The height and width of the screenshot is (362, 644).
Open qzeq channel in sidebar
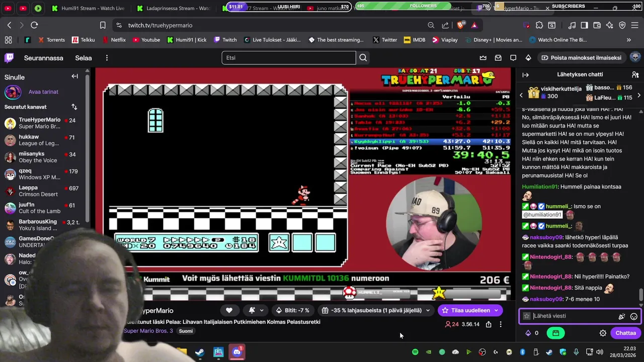pyautogui.click(x=43, y=174)
